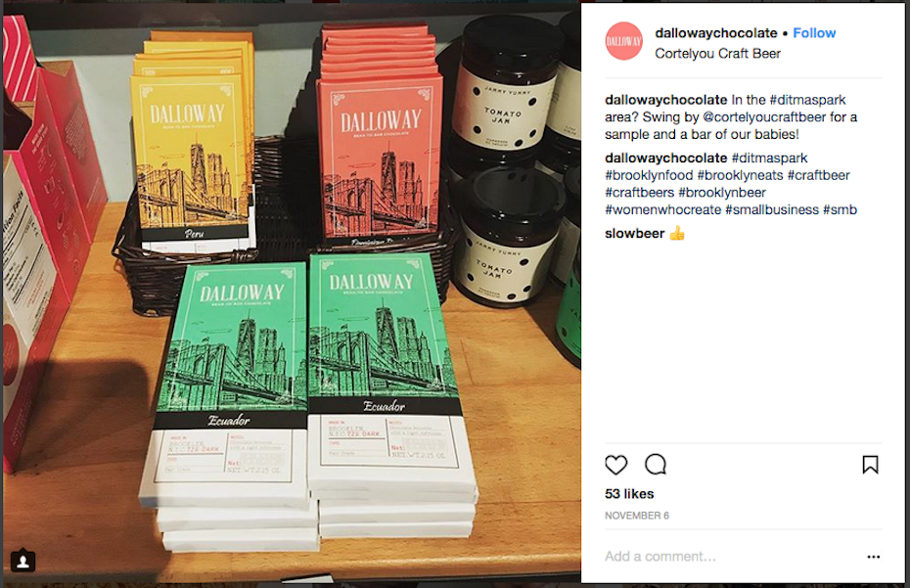910x588 pixels.
Task: Save post with bookmark icon
Action: pos(870,465)
